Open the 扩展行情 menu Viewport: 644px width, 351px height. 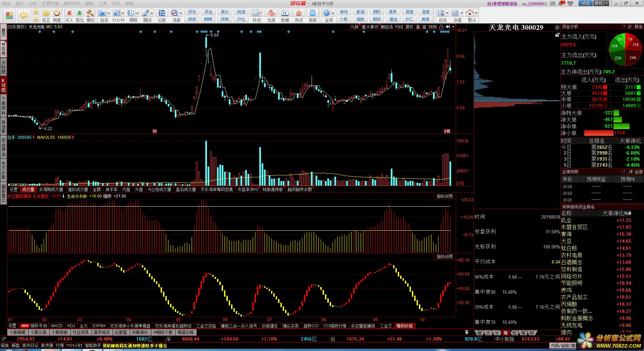pos(50,3)
